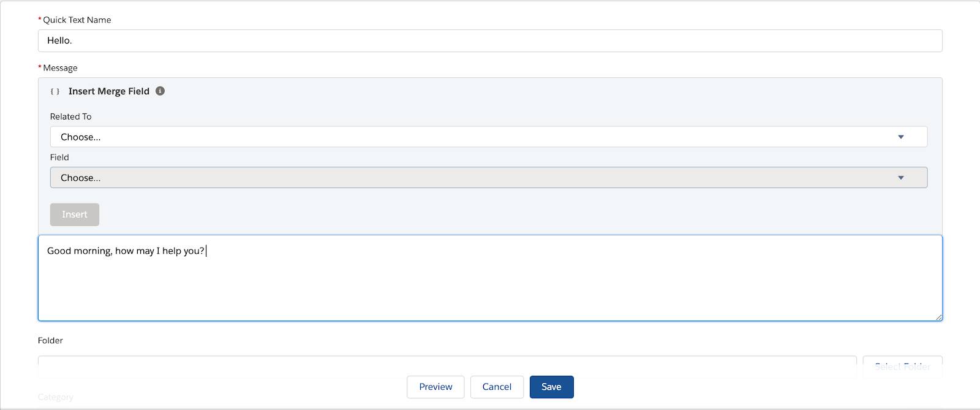The image size is (980, 410).
Task: Open the Related To combo box
Action: pos(489,137)
